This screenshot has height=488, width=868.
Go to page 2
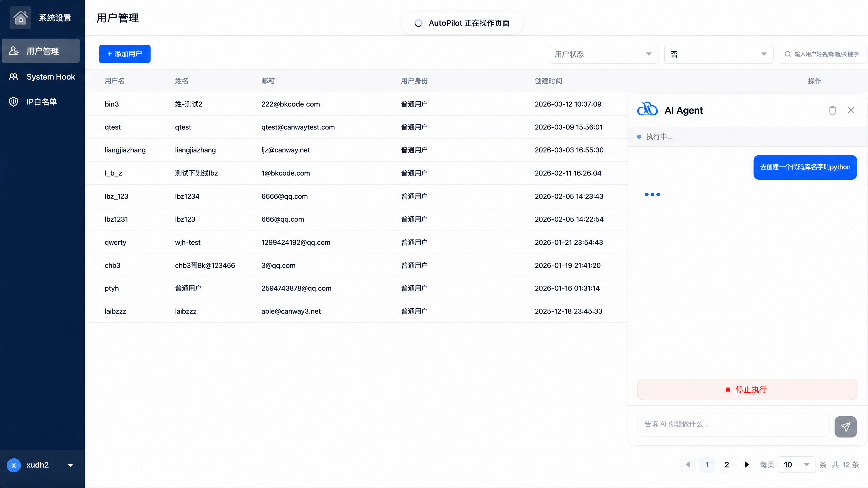[727, 465]
